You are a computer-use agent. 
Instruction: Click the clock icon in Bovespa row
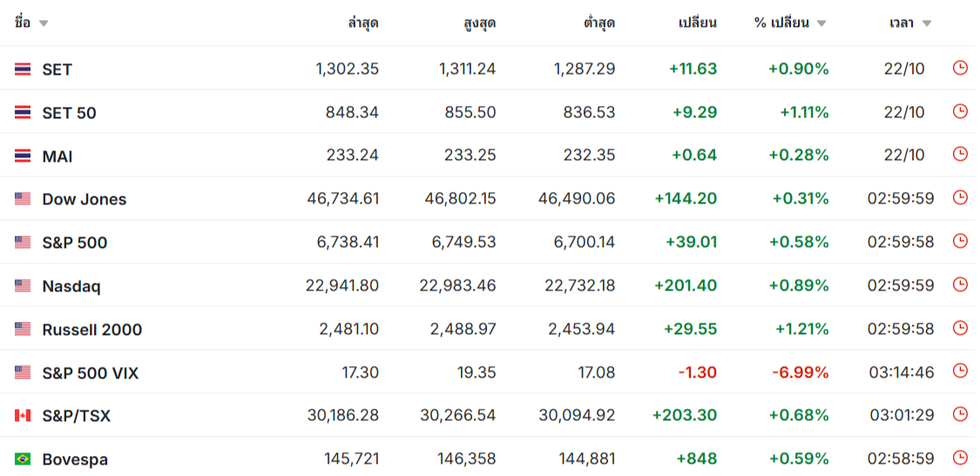point(959,458)
